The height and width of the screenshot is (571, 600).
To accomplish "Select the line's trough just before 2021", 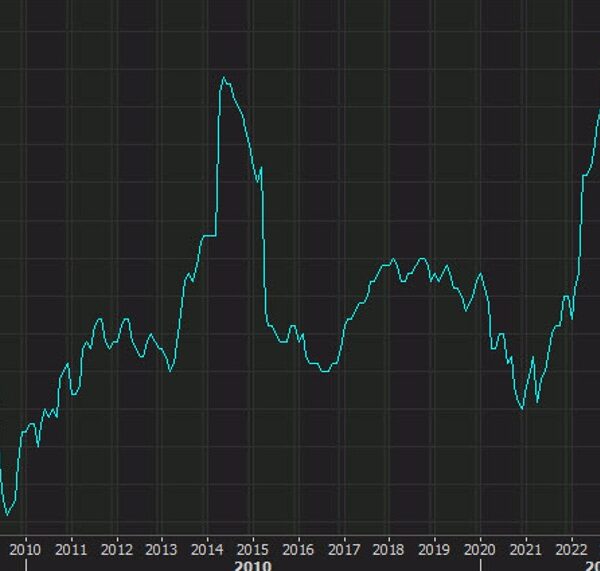I will coord(521,408).
